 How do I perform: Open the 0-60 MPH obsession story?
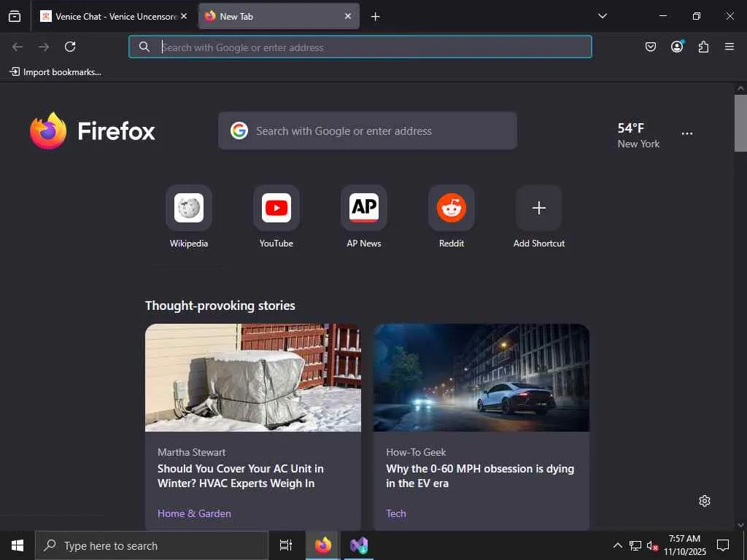480,475
